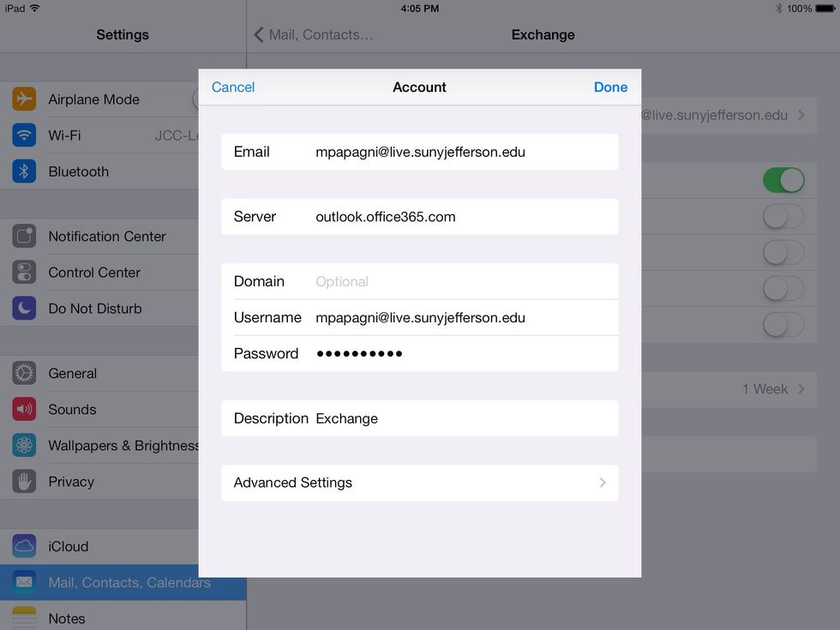
Task: Enable the first disabled toggle below Mail
Action: (x=783, y=216)
